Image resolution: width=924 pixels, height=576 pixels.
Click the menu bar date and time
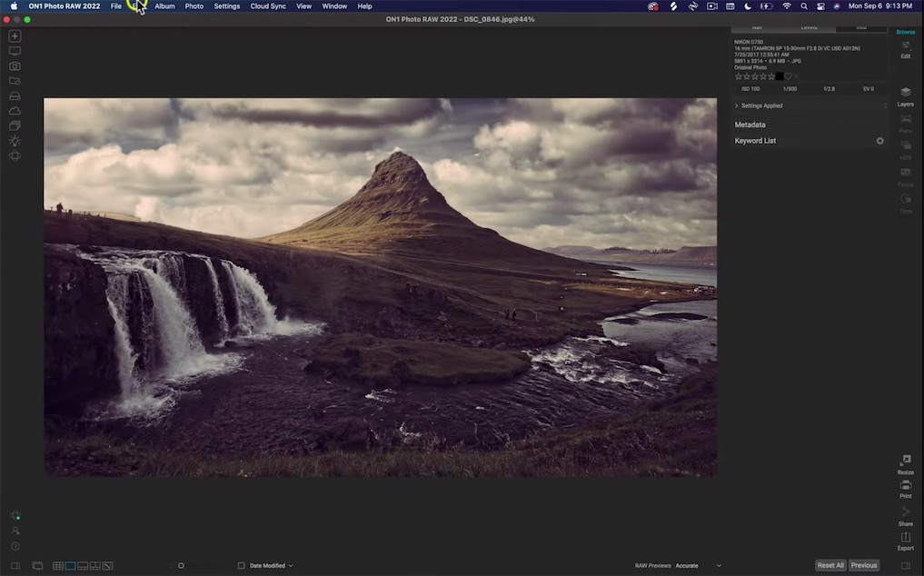point(879,6)
